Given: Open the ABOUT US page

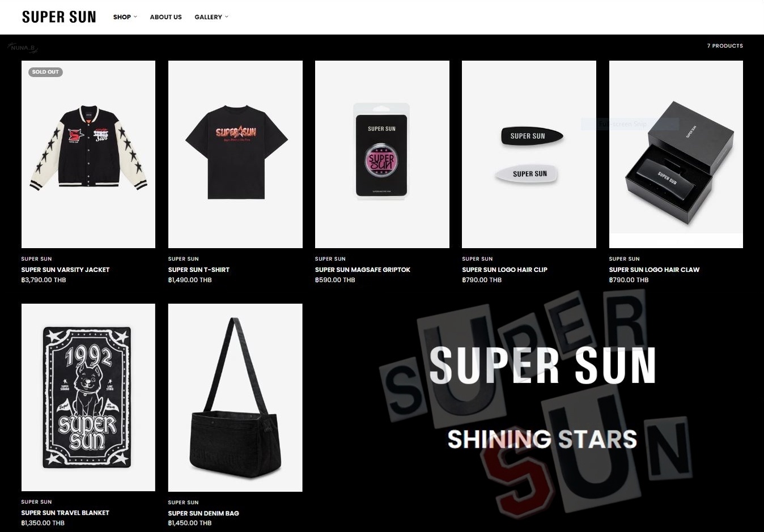Looking at the screenshot, I should (165, 17).
